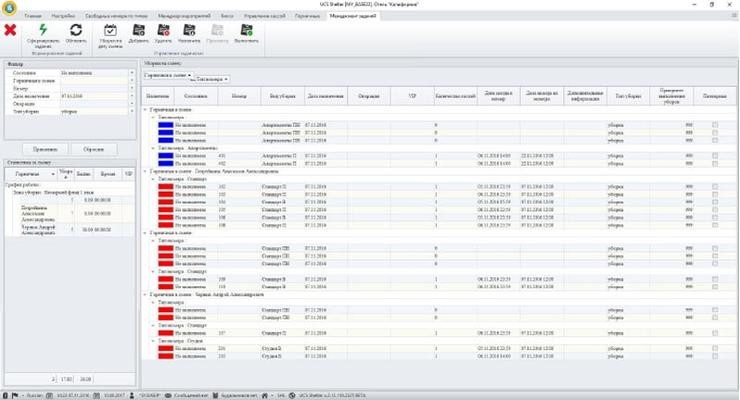Click the Номер column header
This screenshot has width=740, height=400.
point(238,95)
